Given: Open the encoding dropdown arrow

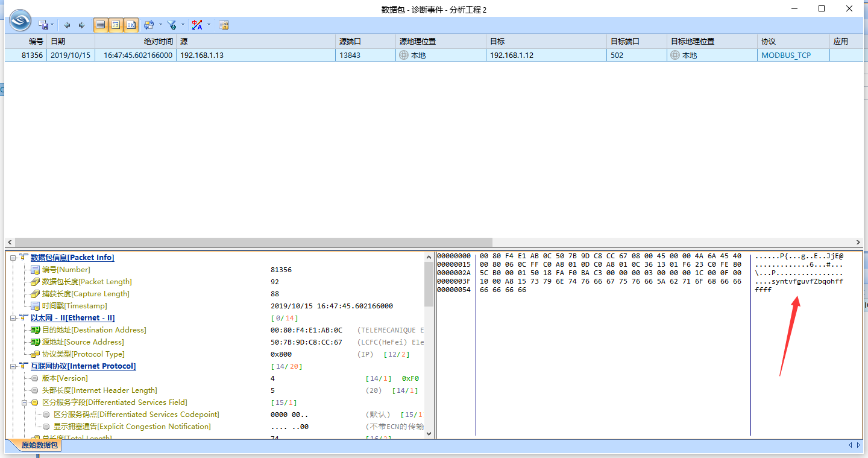Looking at the screenshot, I should (x=209, y=25).
